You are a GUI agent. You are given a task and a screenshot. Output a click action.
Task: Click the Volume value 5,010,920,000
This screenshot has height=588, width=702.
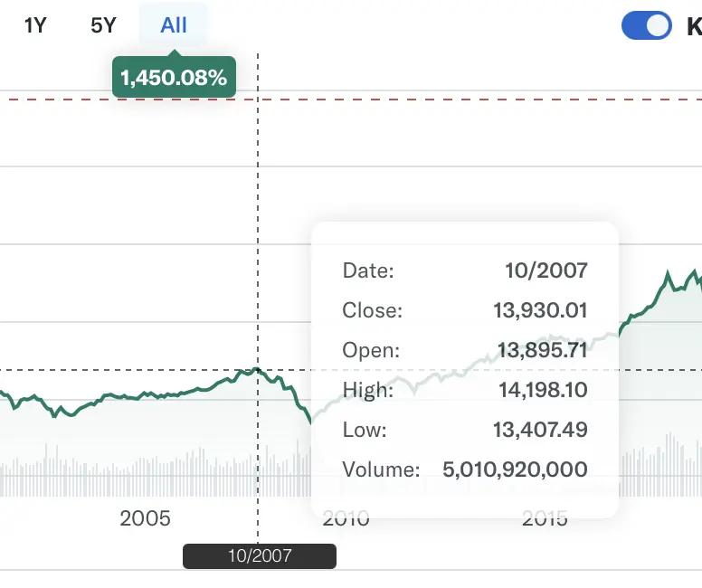515,469
